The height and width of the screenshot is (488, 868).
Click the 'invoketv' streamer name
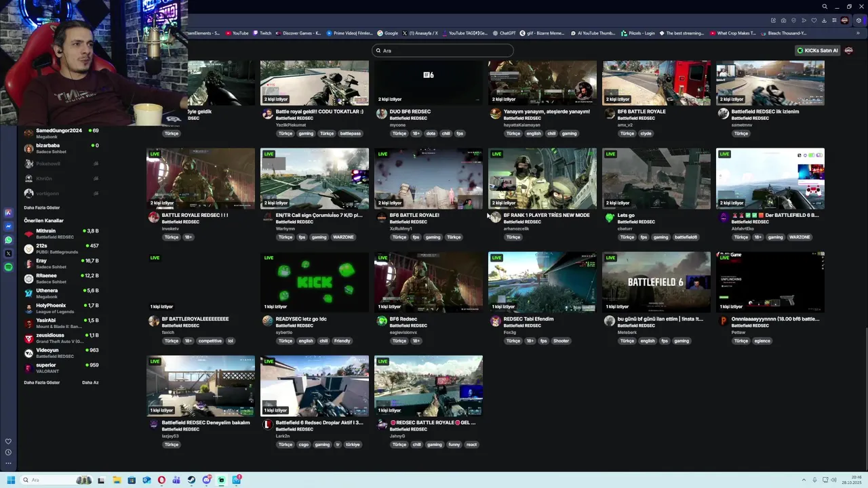tap(170, 229)
